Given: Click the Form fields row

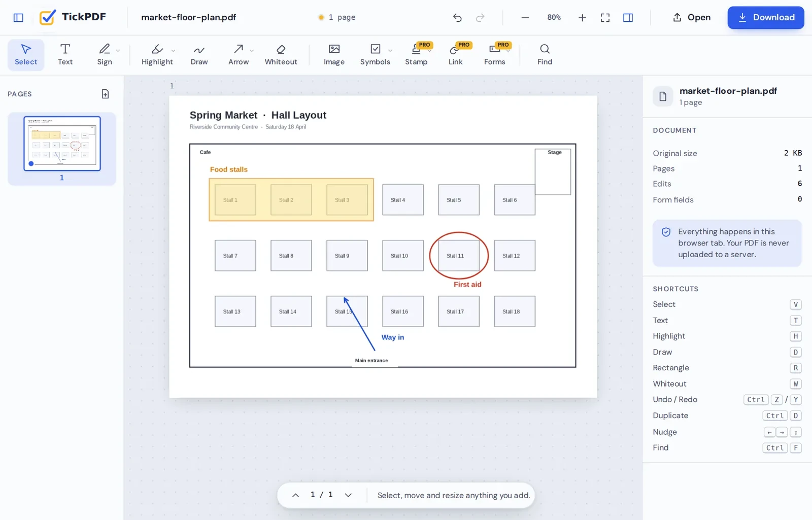Looking at the screenshot, I should tap(727, 199).
